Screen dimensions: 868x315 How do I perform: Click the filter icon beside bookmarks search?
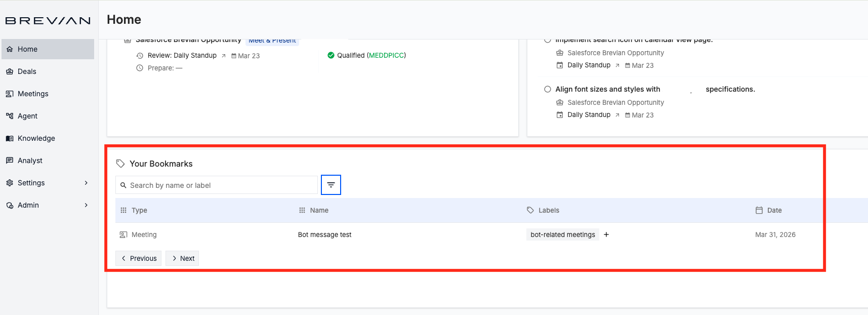coord(330,185)
